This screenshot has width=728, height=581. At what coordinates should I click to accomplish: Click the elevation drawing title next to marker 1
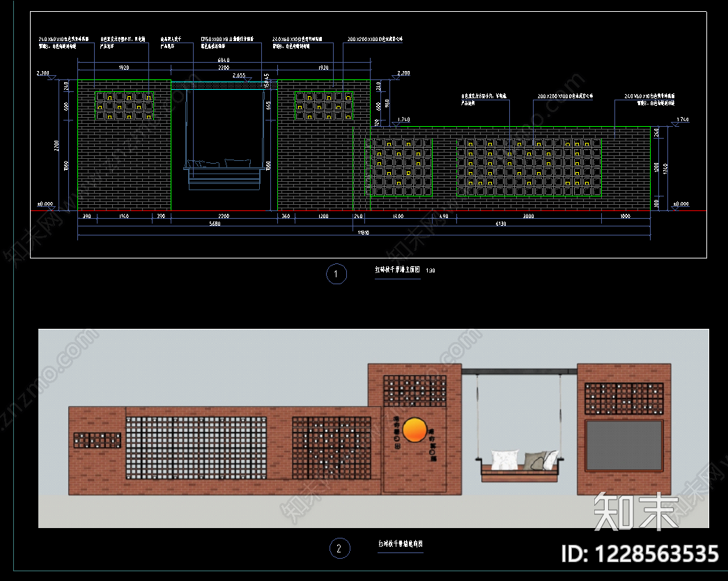[x=397, y=270]
